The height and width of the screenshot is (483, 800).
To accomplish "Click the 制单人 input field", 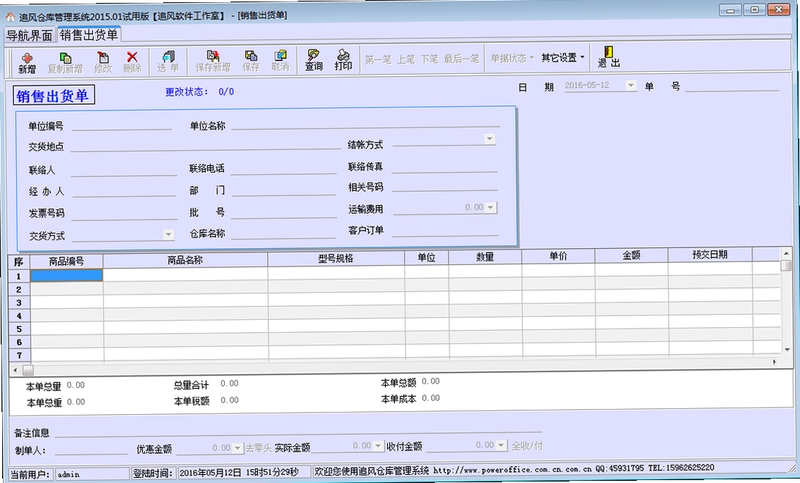I will pos(91,449).
